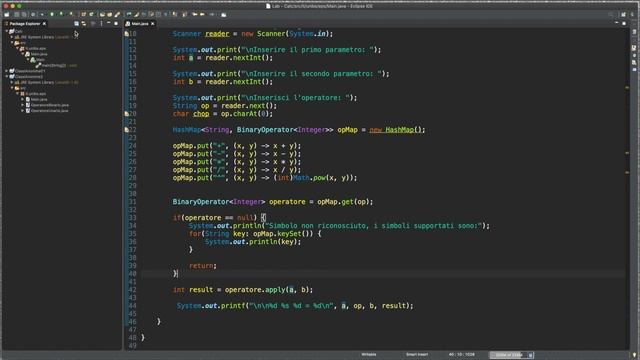Image resolution: width=640 pixels, height=360 pixels.
Task: Toggle Link with Editor in Package Explorer
Action: [x=84, y=24]
